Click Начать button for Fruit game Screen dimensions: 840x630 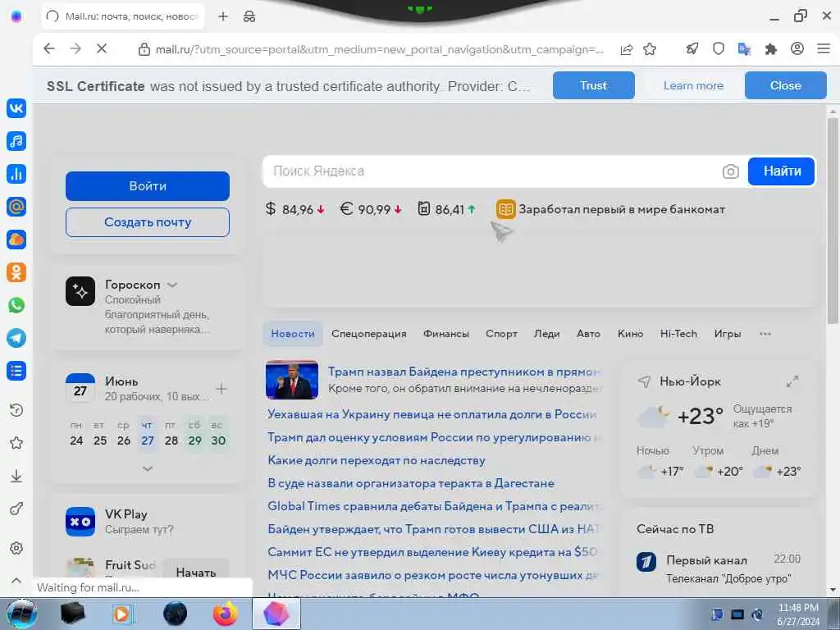tap(195, 572)
